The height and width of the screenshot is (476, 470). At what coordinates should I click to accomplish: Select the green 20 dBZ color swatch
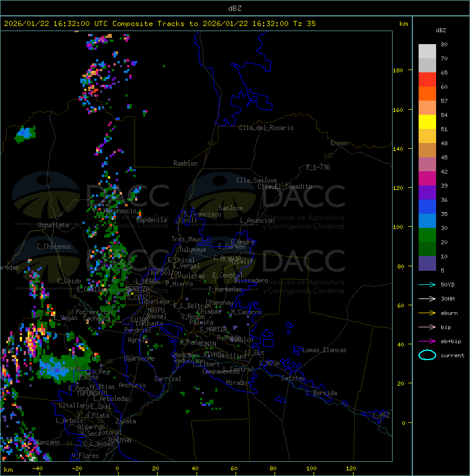tap(427, 235)
